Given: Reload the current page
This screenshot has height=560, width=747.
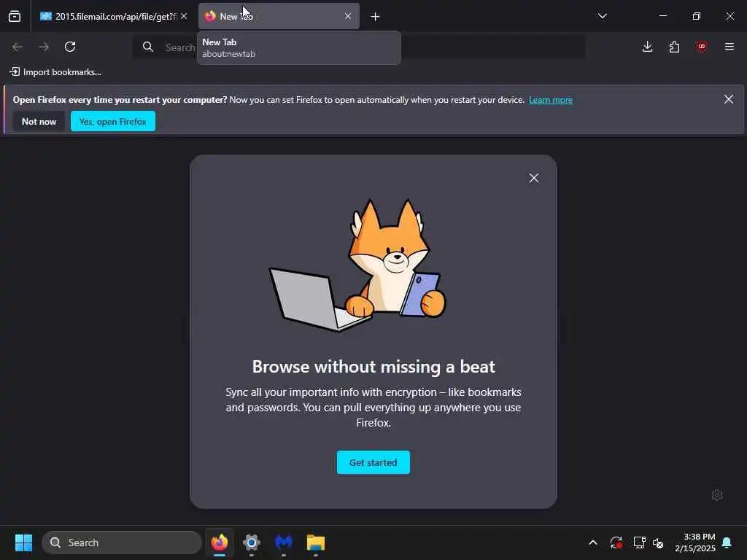Looking at the screenshot, I should (x=70, y=47).
